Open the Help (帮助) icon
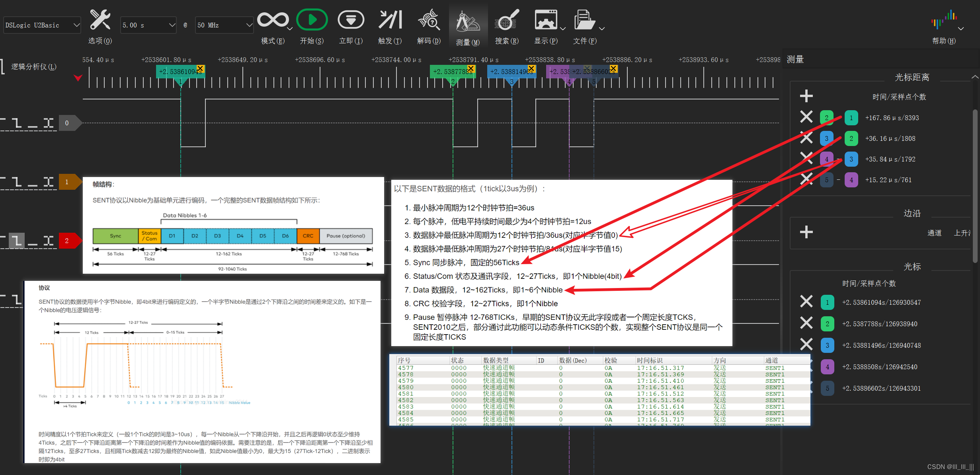980x475 pixels. coord(944,20)
